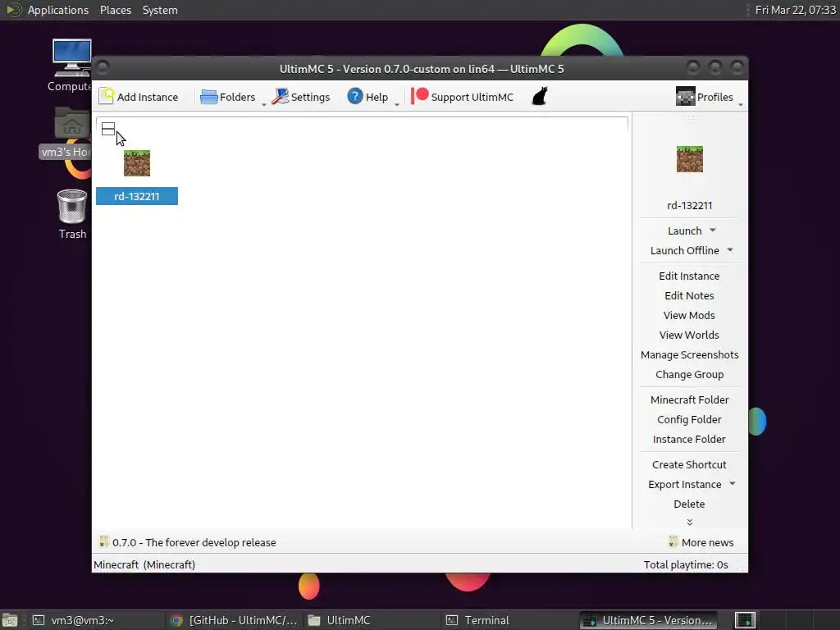The height and width of the screenshot is (630, 840).
Task: Open the Folders toolbar menu
Action: click(228, 97)
